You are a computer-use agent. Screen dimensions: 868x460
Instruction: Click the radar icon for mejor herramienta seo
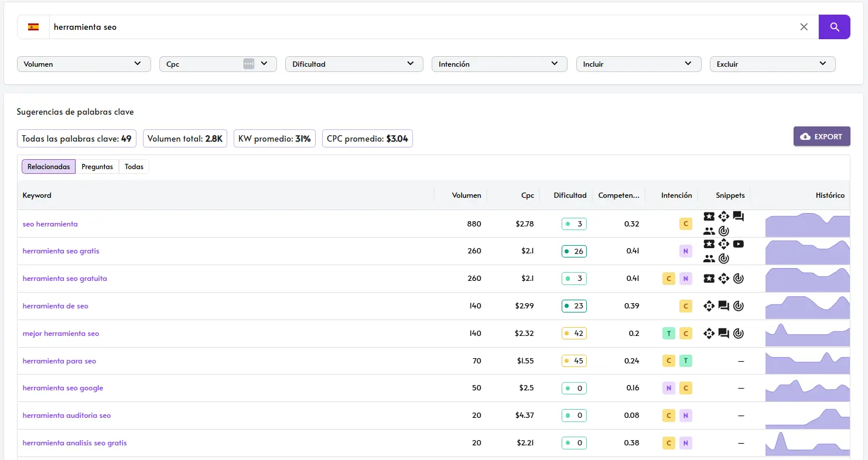point(738,334)
